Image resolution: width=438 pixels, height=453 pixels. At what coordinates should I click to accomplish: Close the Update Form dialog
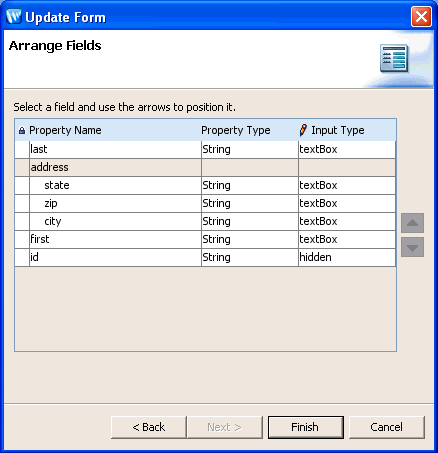point(421,17)
